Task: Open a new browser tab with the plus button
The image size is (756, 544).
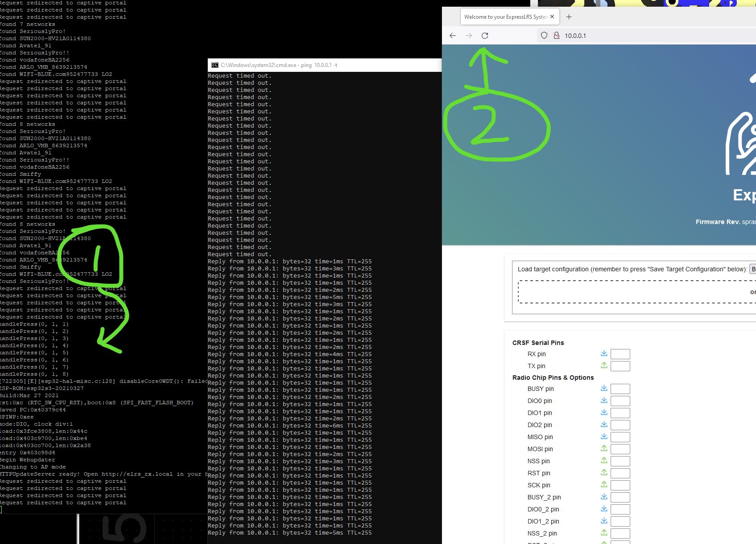Action: point(569,17)
